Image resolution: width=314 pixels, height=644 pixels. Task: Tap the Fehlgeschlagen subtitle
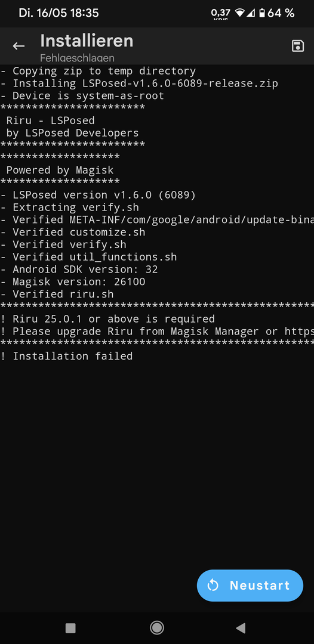coord(77,58)
